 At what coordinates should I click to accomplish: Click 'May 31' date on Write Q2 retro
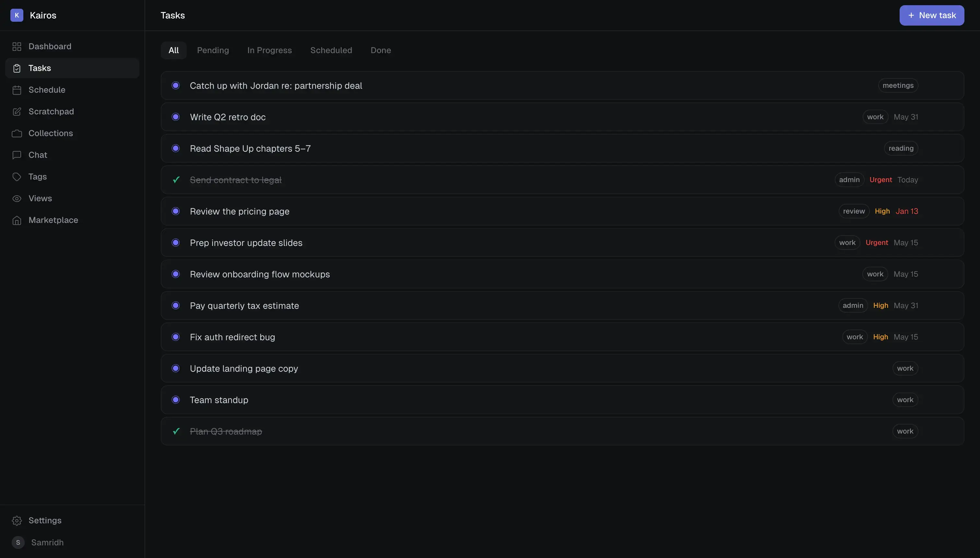(x=906, y=117)
